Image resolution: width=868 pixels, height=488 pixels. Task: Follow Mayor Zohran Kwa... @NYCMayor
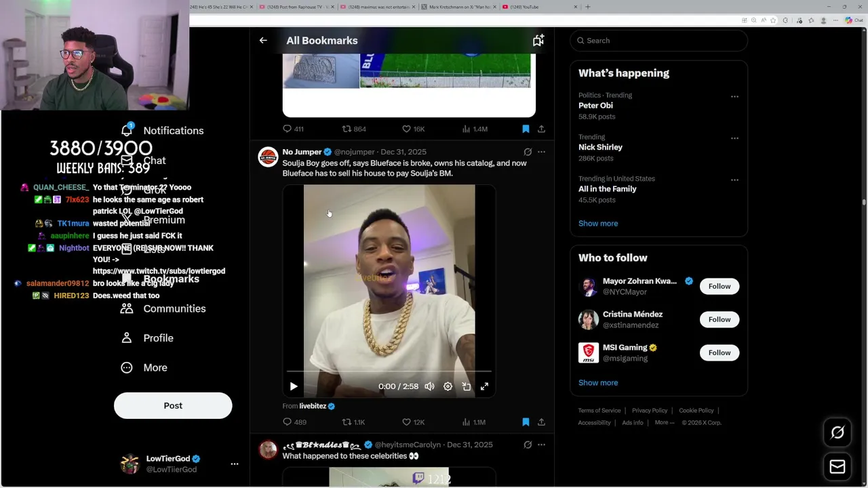point(719,286)
